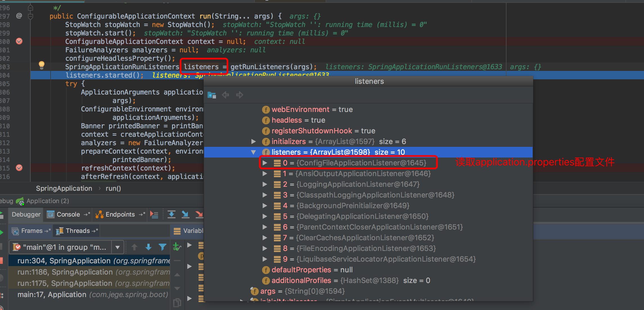
Task: Collapse the listeners ArrayList node
Action: click(253, 152)
